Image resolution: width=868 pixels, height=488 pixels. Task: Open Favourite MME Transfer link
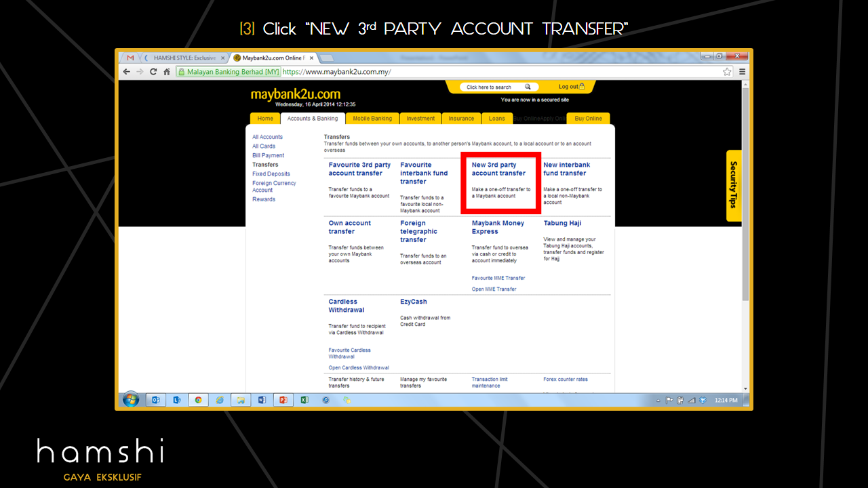coord(498,278)
